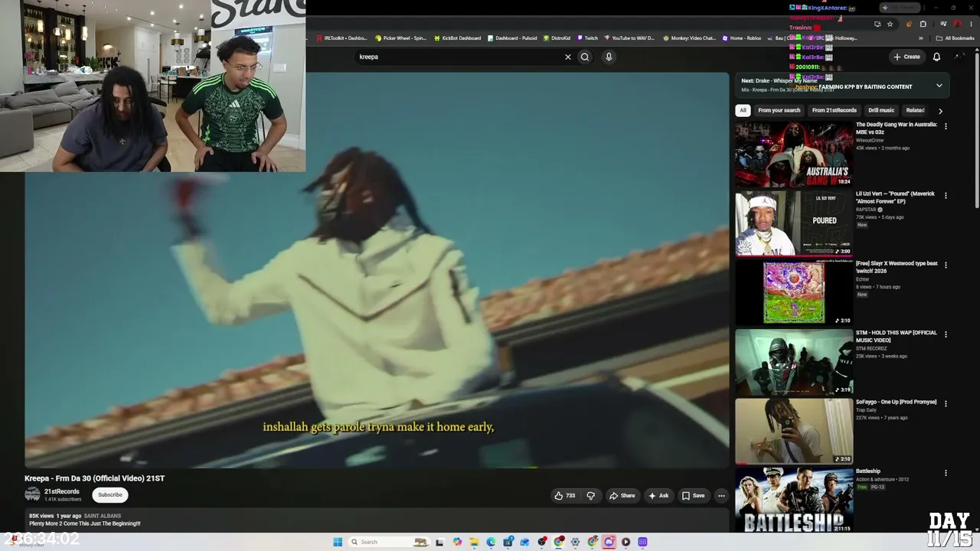Save the video to a playlist
980x551 pixels.
[x=693, y=496]
